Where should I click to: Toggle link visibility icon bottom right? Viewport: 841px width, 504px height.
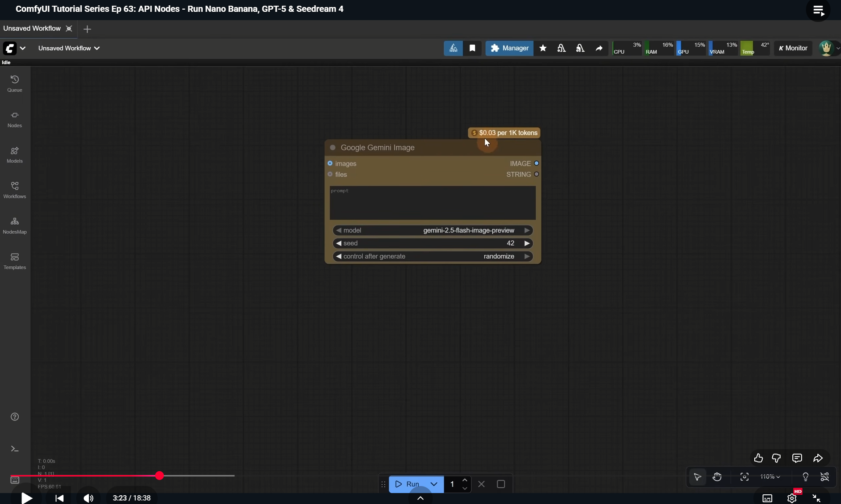click(825, 477)
